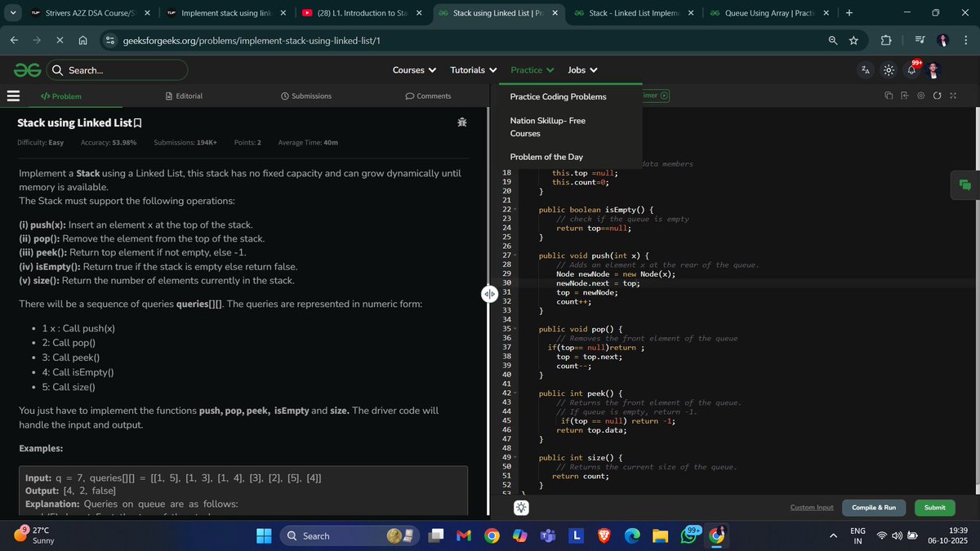Click in the GeeksforGeeks Search field

[117, 70]
